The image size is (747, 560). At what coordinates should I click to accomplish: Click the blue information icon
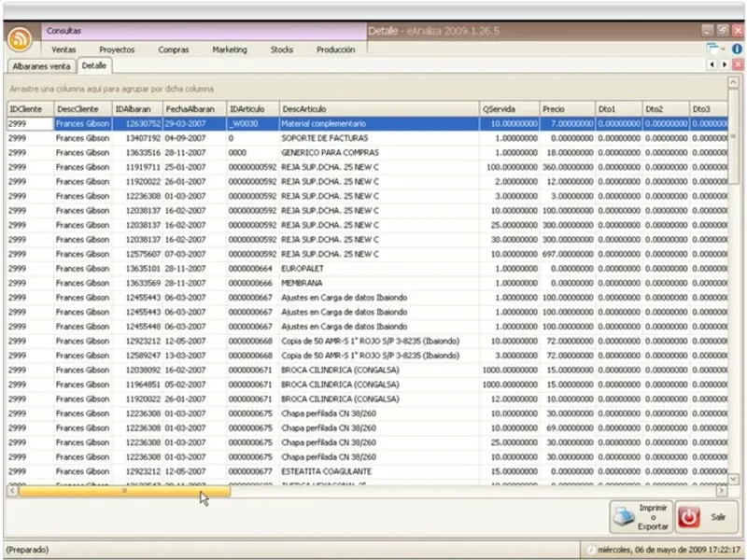737,49
